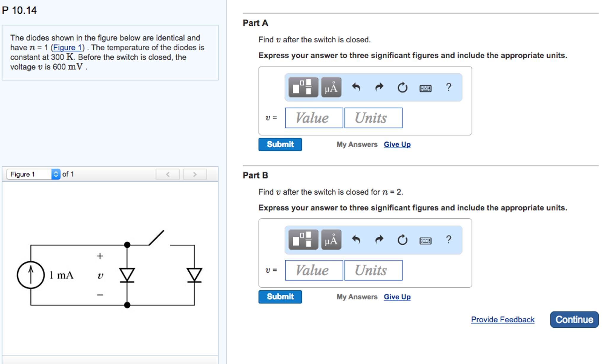Click My Answers under Part A
Viewport: 606px width, 364px height.
(357, 144)
